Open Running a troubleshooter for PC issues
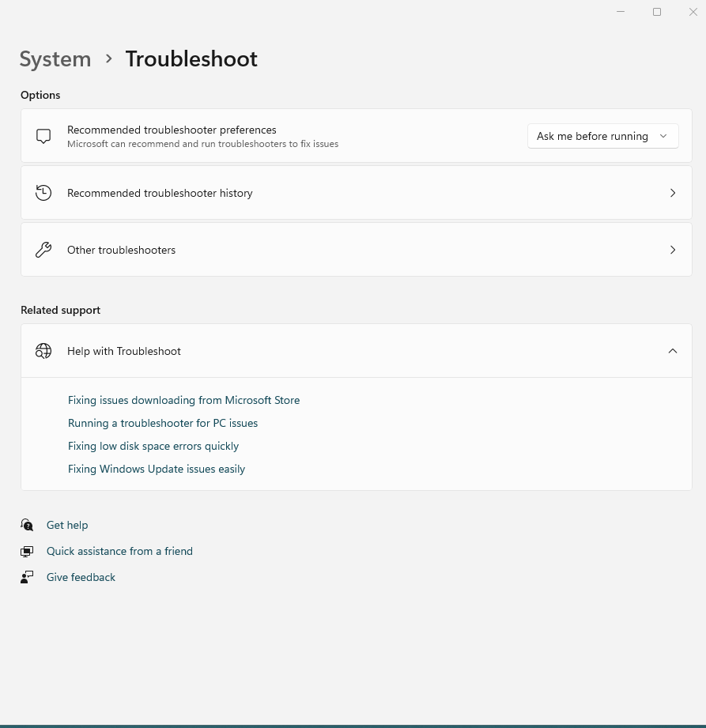Image resolution: width=706 pixels, height=728 pixels. [x=163, y=423]
